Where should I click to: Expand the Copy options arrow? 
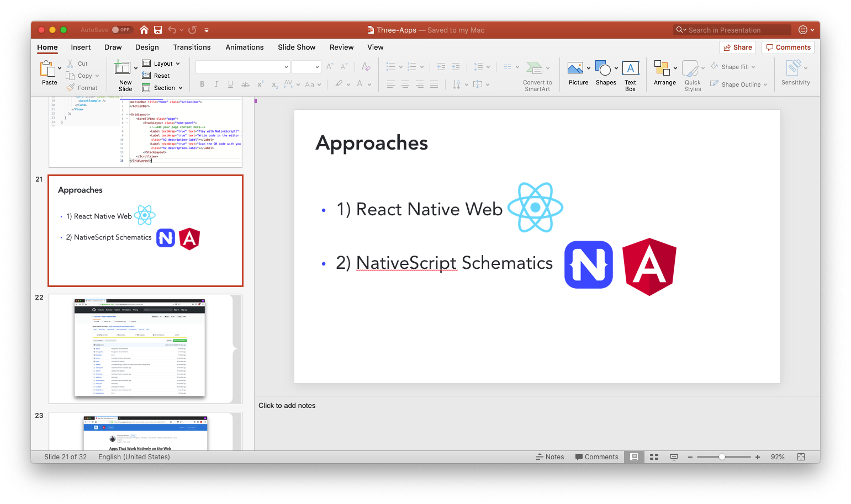[97, 76]
